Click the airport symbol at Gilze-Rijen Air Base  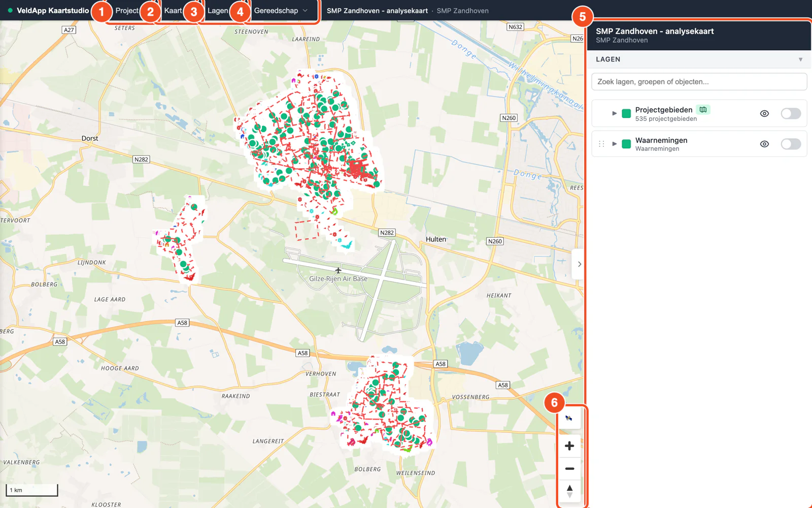[x=339, y=270]
